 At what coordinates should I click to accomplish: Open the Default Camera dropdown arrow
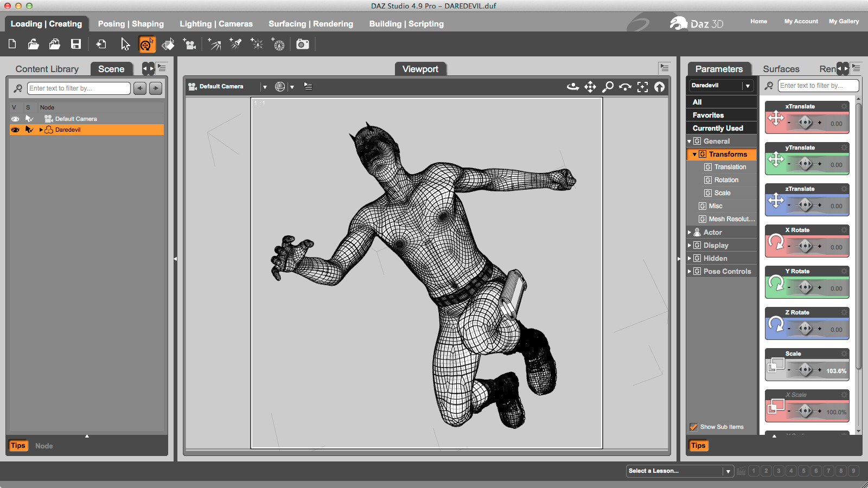[x=265, y=87]
